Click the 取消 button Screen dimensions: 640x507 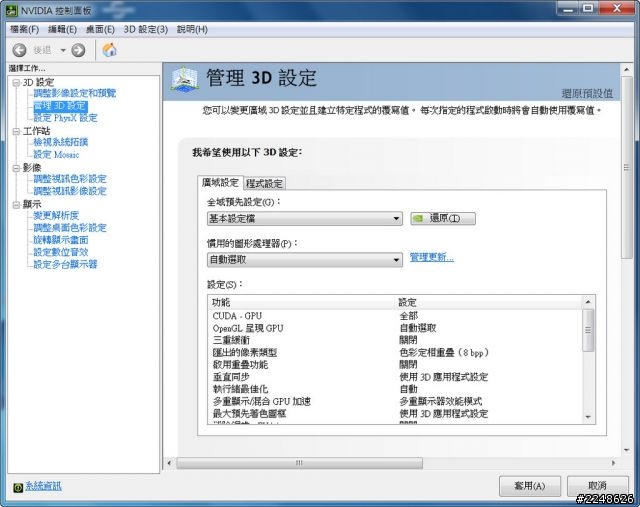(x=598, y=486)
